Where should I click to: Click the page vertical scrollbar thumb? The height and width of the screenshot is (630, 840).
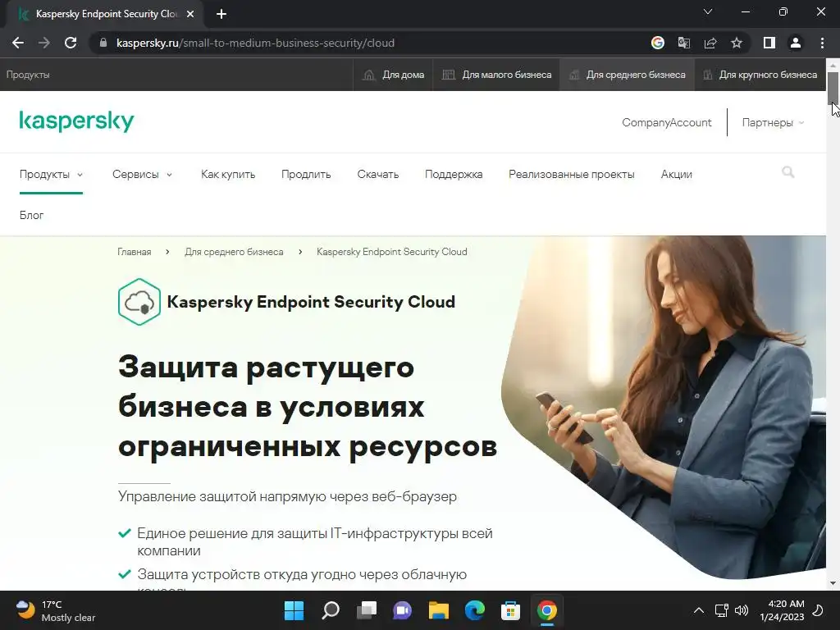pos(833,88)
